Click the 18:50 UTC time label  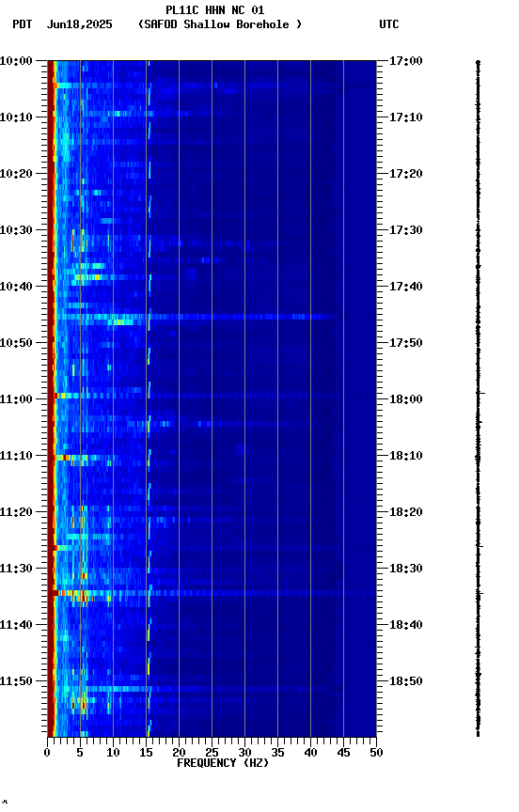(x=406, y=681)
